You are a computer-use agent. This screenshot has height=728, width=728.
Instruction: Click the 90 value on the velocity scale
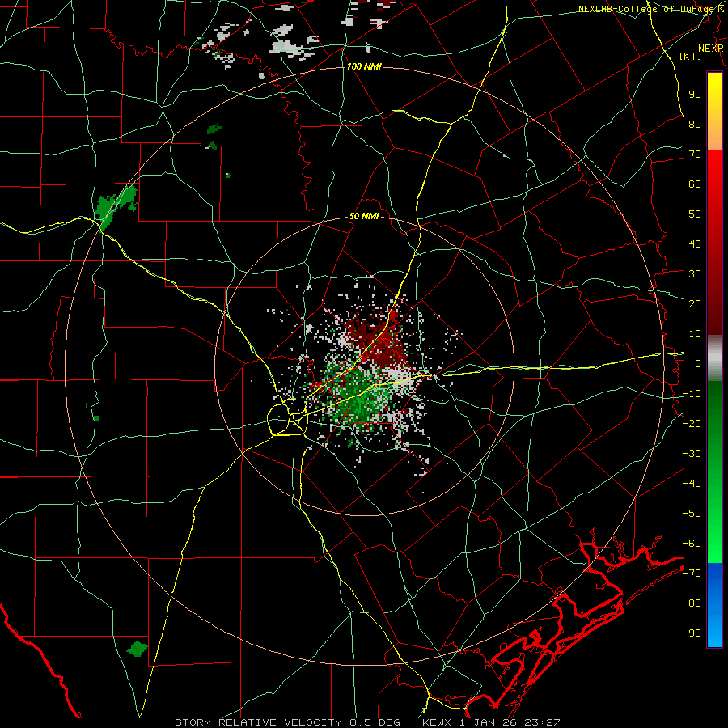pos(695,95)
